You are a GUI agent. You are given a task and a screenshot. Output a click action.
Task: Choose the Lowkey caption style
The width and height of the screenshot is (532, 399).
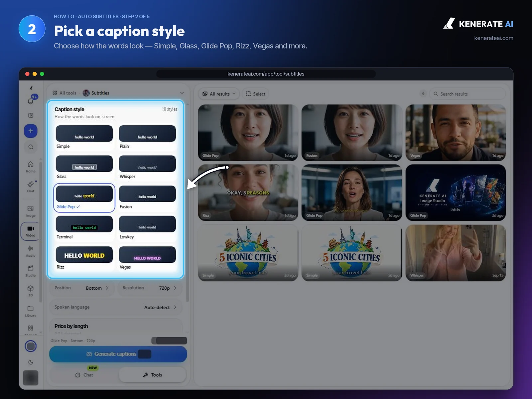[x=147, y=228]
